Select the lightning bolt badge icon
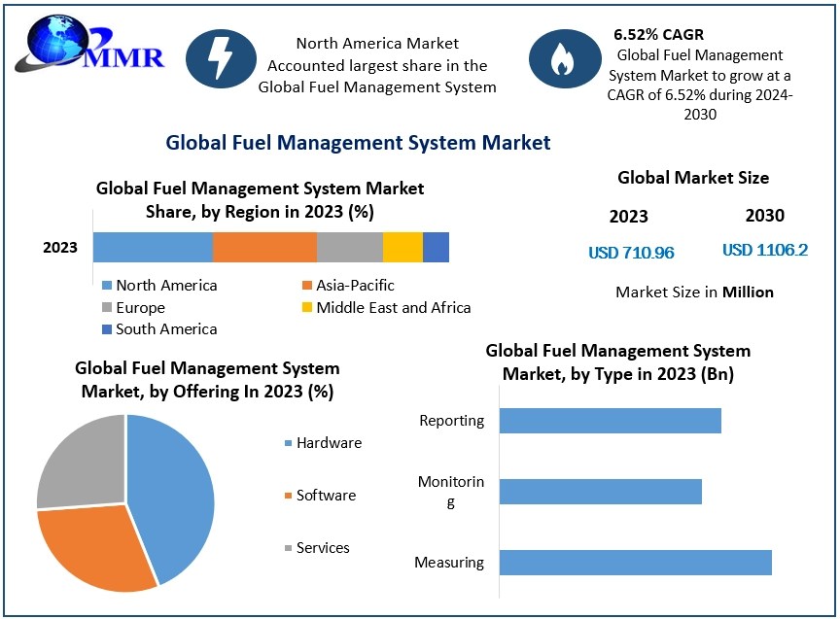The height and width of the screenshot is (619, 840). point(223,58)
